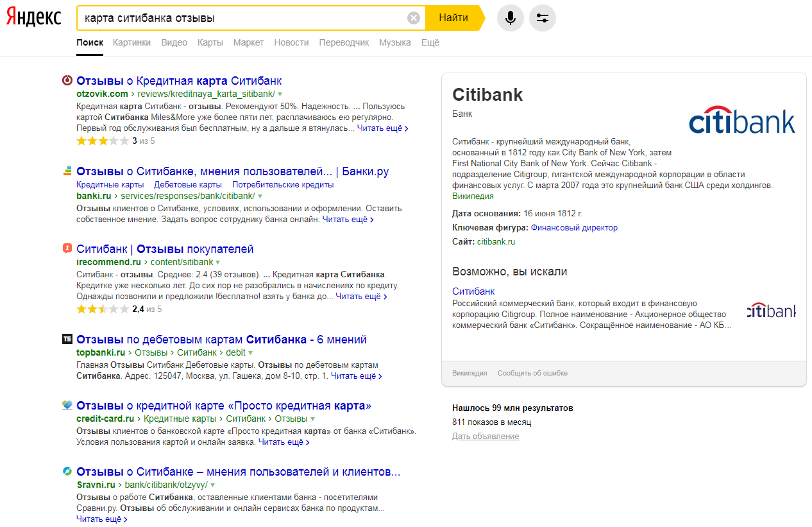Click the banki.ru favicon
This screenshot has width=812, height=527.
tap(67, 171)
